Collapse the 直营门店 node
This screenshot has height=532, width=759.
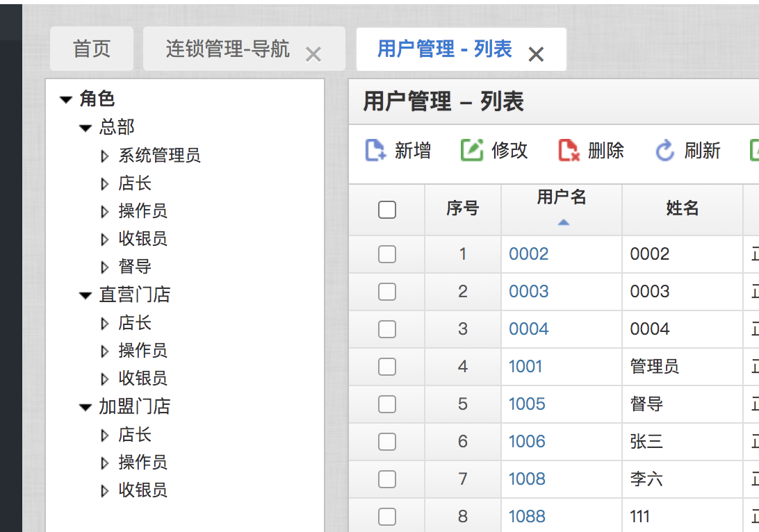pyautogui.click(x=85, y=294)
